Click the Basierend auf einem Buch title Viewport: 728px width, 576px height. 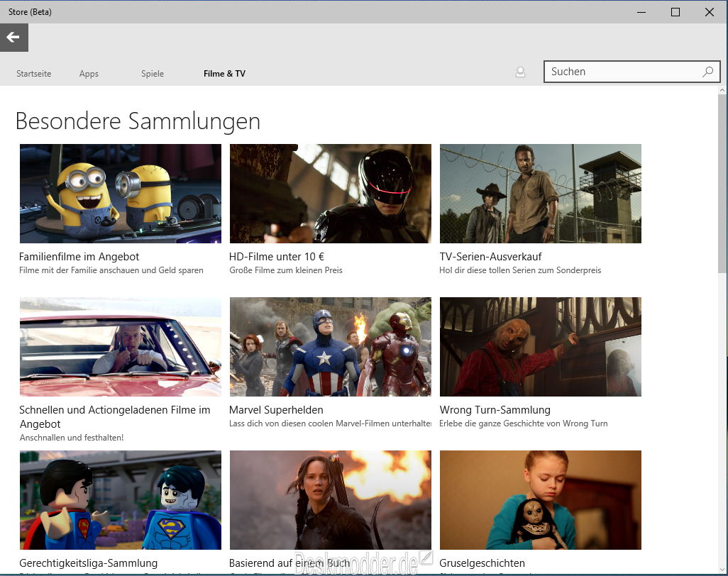click(x=289, y=563)
